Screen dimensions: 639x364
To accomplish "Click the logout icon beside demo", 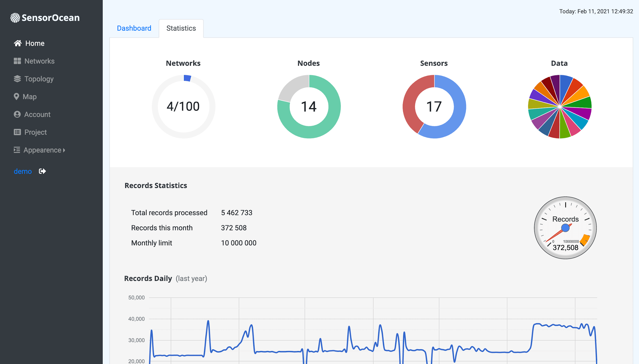I will pos(42,171).
